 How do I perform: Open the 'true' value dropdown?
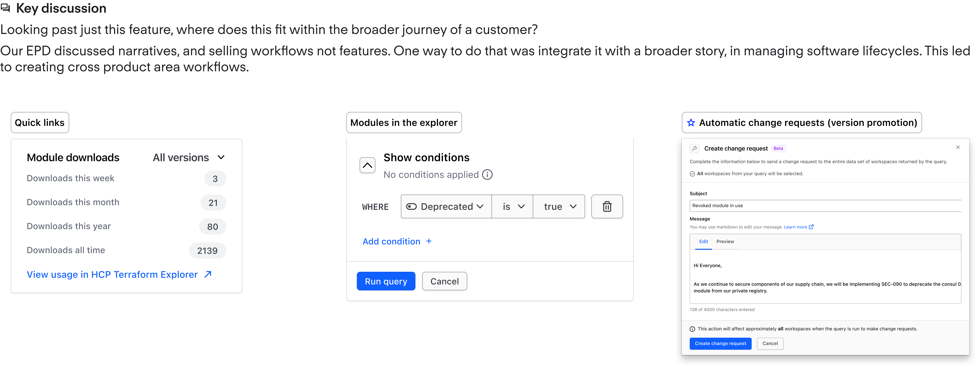click(x=559, y=206)
